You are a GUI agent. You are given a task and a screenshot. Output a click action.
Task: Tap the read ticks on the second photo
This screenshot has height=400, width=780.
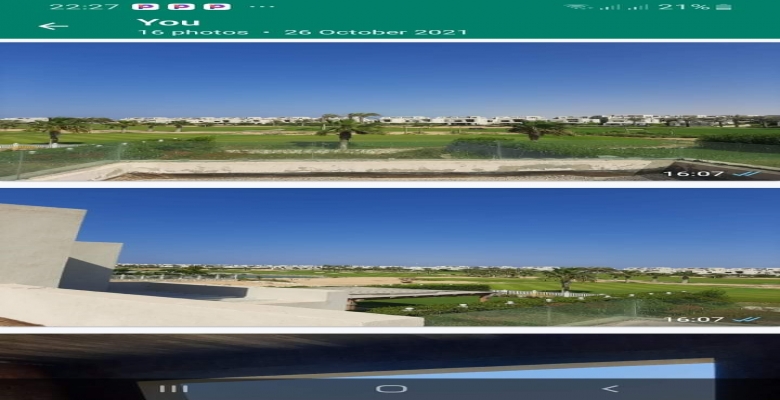[747, 319]
